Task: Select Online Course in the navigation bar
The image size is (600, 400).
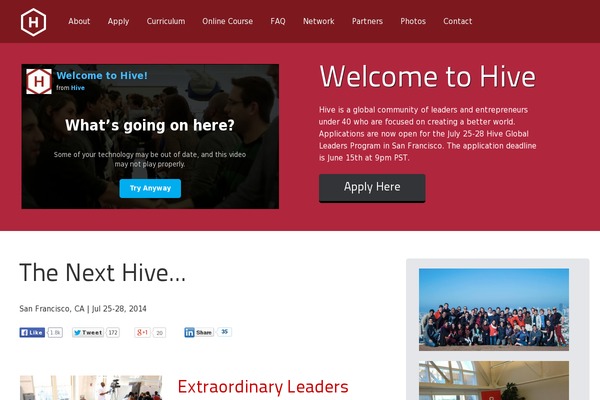Action: 227,21
